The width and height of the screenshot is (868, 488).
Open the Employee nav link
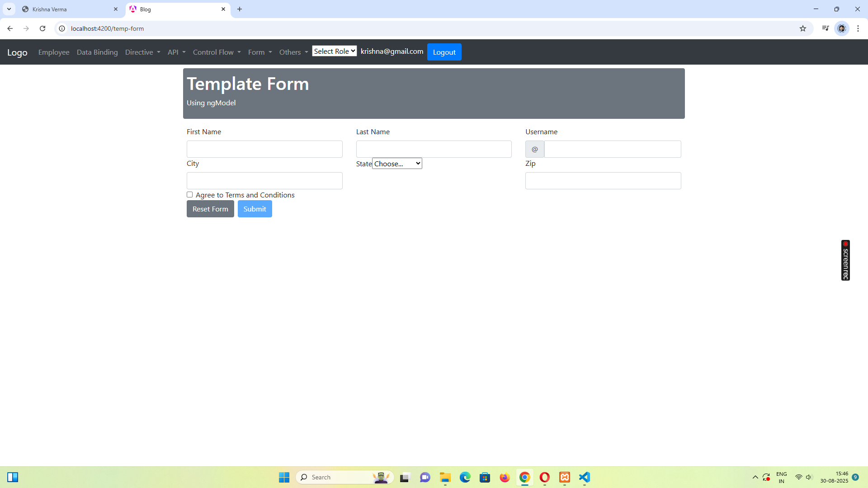pyautogui.click(x=54, y=52)
